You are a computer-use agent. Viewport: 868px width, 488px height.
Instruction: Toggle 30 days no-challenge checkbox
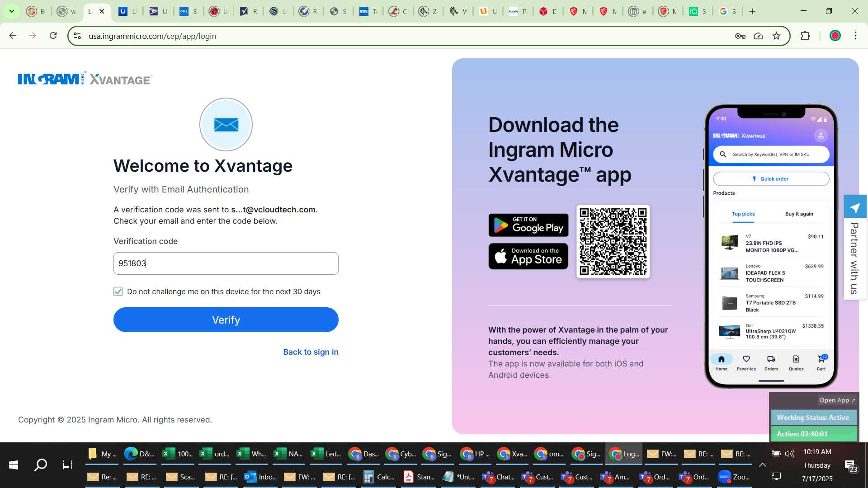(118, 291)
